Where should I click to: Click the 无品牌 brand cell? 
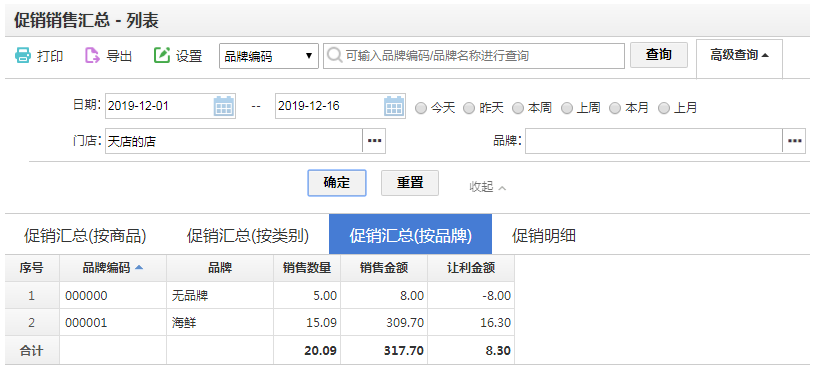(220, 296)
